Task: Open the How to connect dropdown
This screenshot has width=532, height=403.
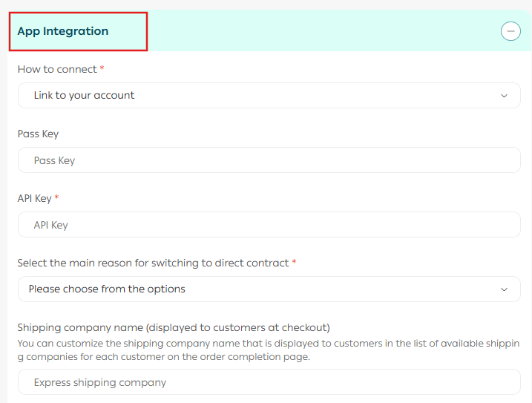Action: coord(269,96)
